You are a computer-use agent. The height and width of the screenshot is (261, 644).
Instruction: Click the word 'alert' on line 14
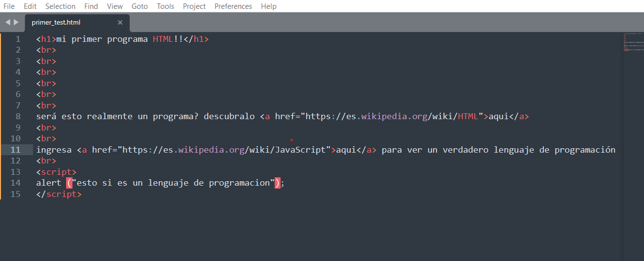pos(49,183)
